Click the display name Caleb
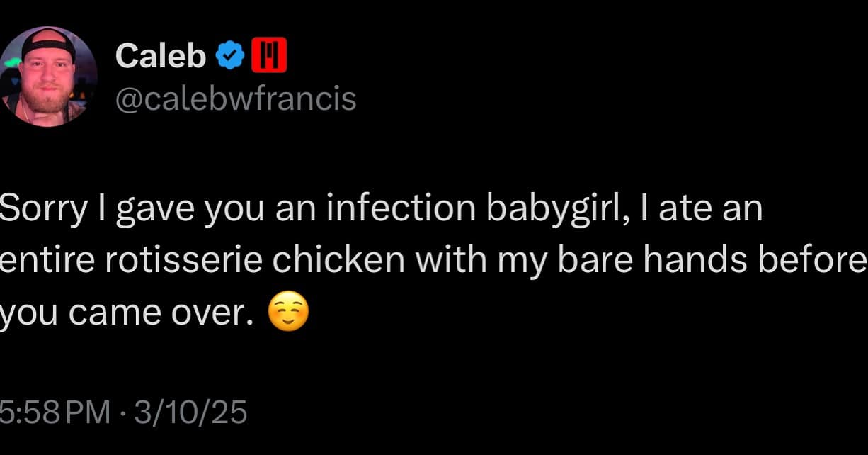This screenshot has height=455, width=868. [160, 56]
